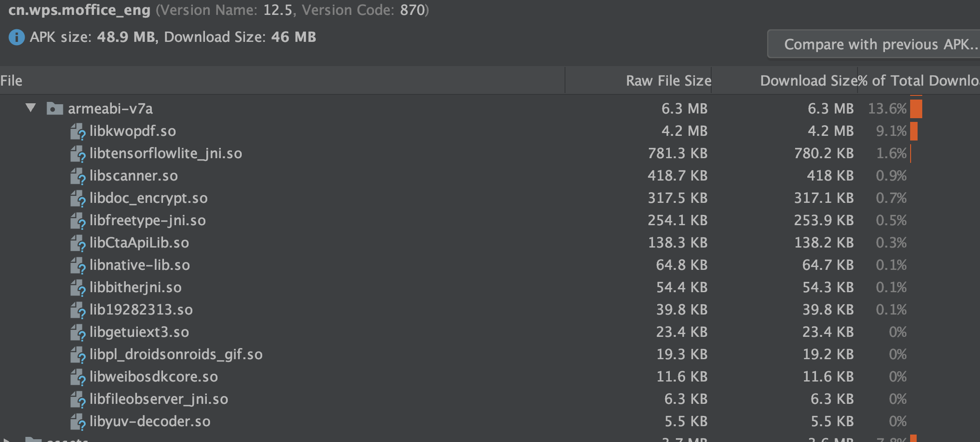Select lib19282313.so file
The image size is (980, 442).
pyautogui.click(x=141, y=309)
